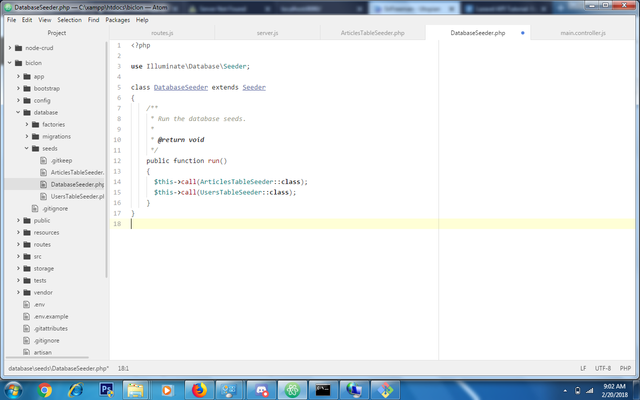Viewport: 640px width, 400px height.
Task: Expand the public folder chevron
Action: click(x=18, y=220)
